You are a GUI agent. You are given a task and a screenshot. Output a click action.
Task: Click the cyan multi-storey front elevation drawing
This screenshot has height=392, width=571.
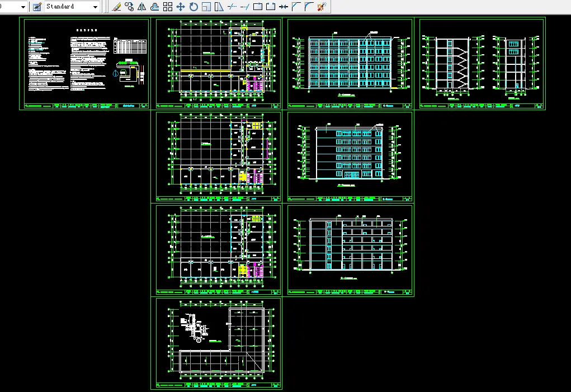(350, 64)
